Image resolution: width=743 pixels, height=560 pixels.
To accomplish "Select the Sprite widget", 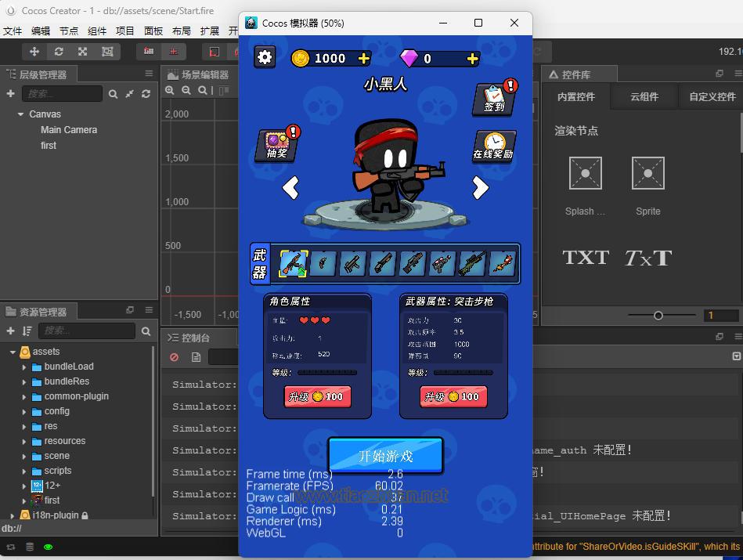I will pyautogui.click(x=647, y=186).
